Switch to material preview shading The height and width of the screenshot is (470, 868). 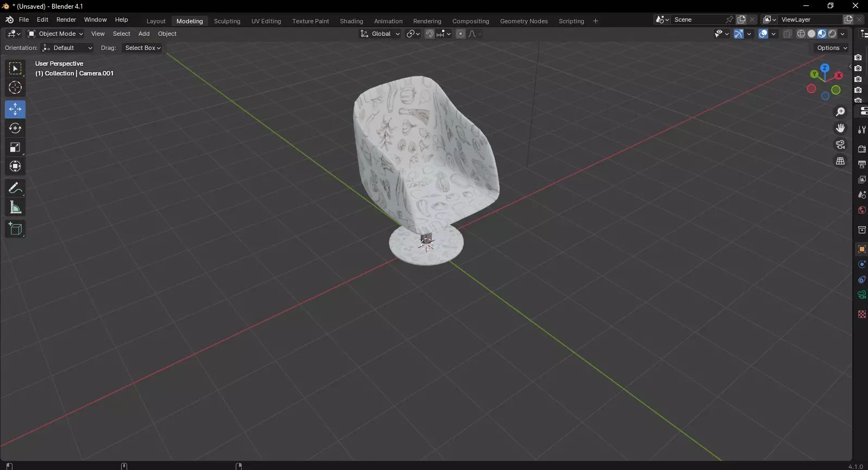click(822, 34)
